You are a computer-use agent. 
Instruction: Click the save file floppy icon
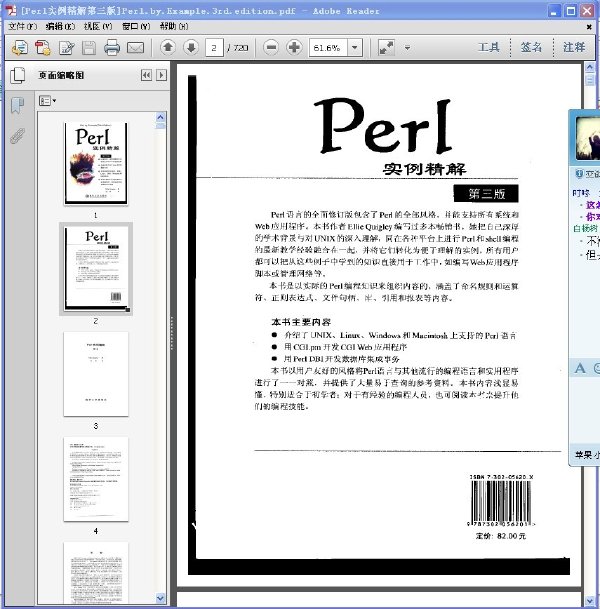(x=89, y=48)
